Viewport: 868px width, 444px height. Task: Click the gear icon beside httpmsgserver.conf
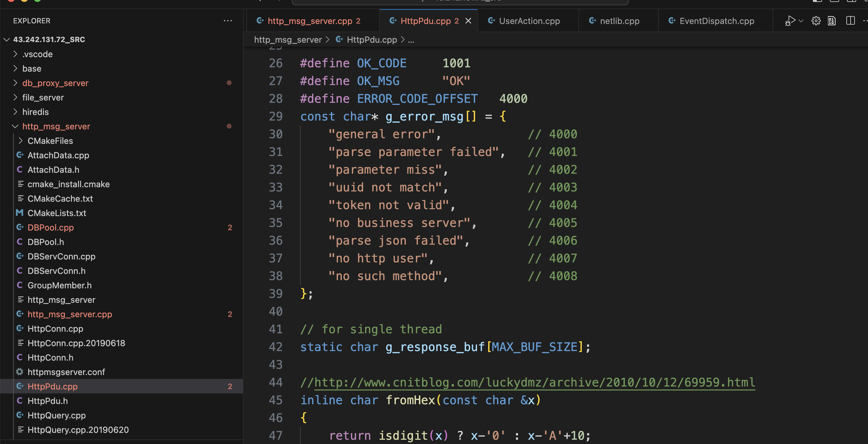point(20,371)
